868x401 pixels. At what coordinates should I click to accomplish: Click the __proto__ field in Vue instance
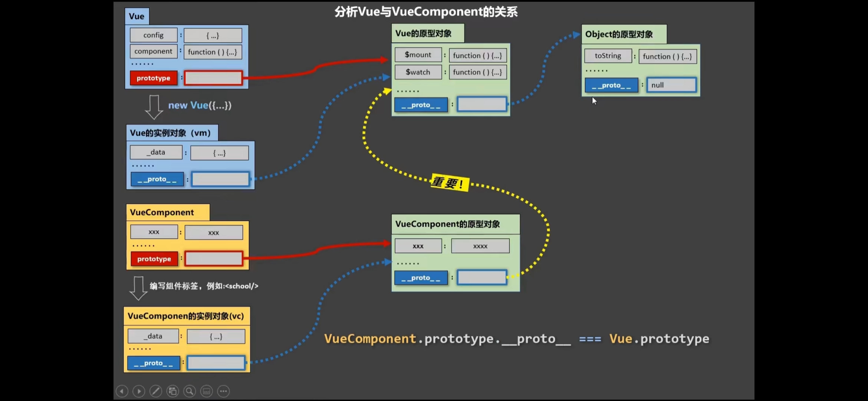tap(157, 179)
